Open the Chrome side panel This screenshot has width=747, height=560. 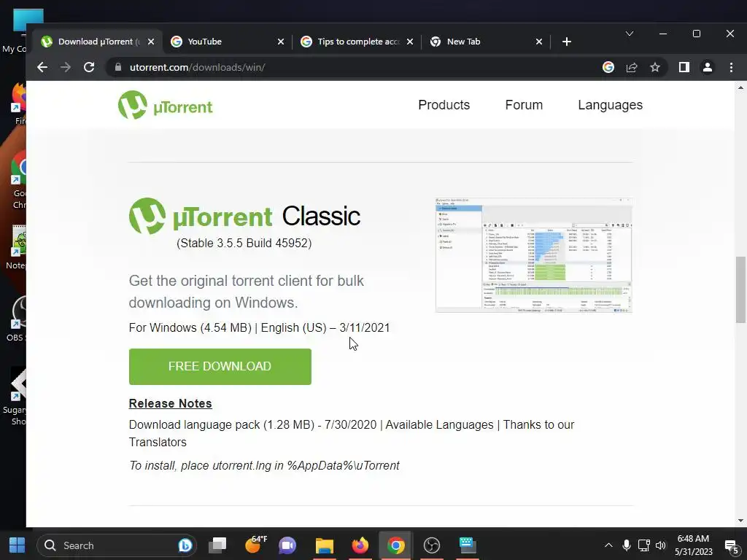pos(684,67)
